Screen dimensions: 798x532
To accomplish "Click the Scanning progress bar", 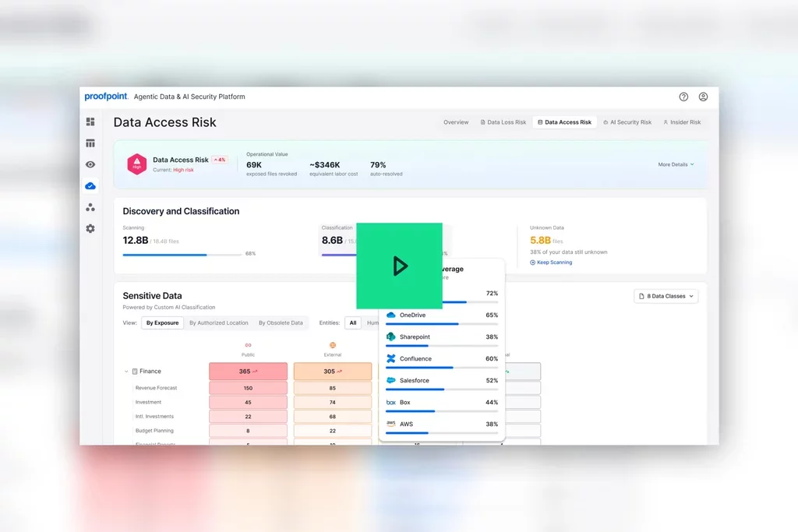I will coord(182,254).
